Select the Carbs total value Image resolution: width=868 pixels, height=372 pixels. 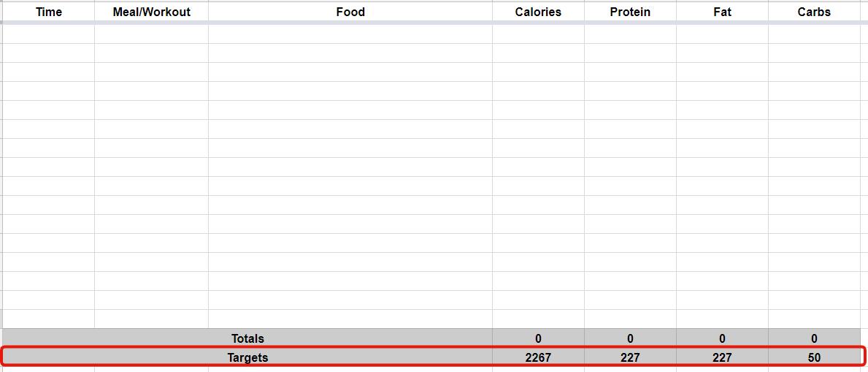pyautogui.click(x=814, y=338)
